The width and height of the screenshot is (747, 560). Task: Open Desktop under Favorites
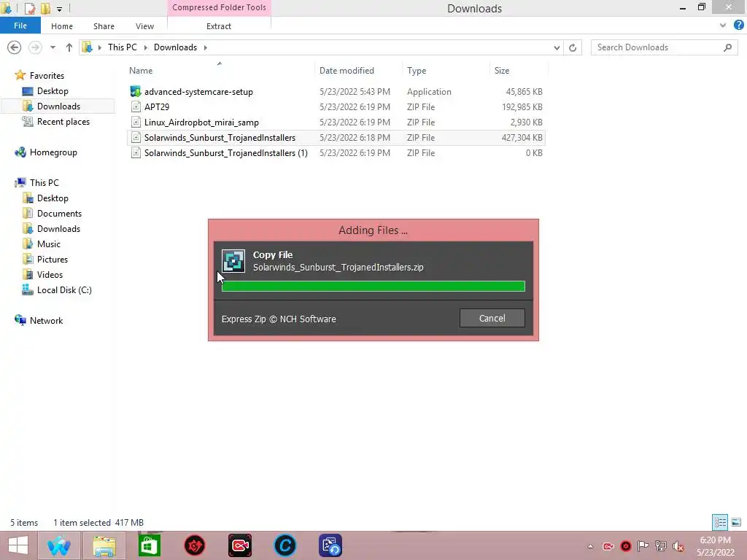[53, 91]
